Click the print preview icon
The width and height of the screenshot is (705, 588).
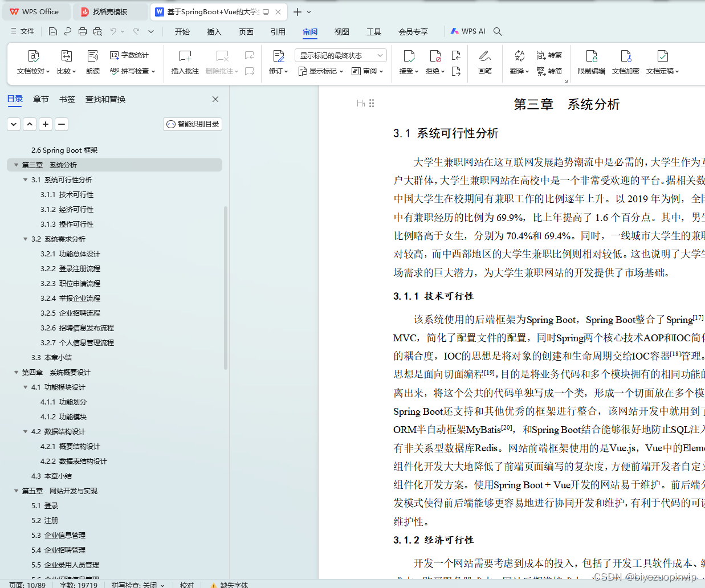[97, 31]
